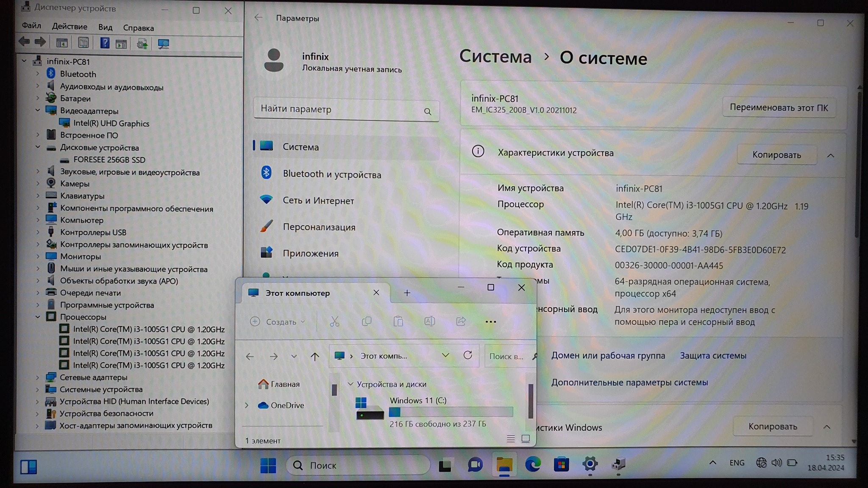Open Microsoft Edge from the taskbar
This screenshot has height=488, width=868.
pyautogui.click(x=532, y=465)
